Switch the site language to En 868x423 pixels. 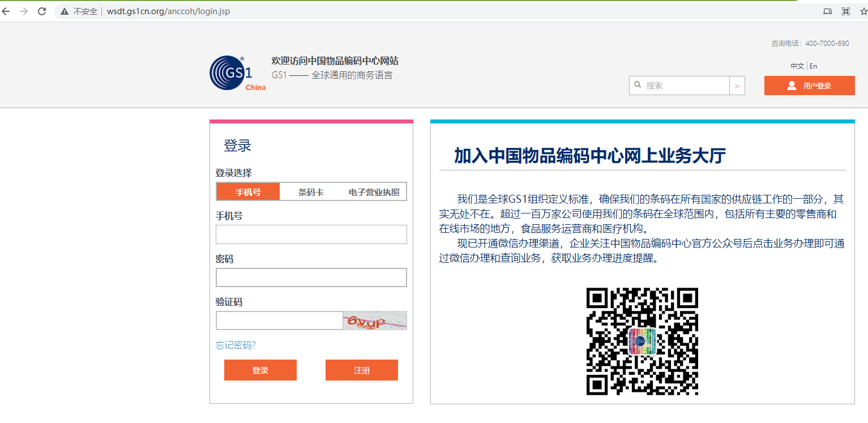pos(813,66)
